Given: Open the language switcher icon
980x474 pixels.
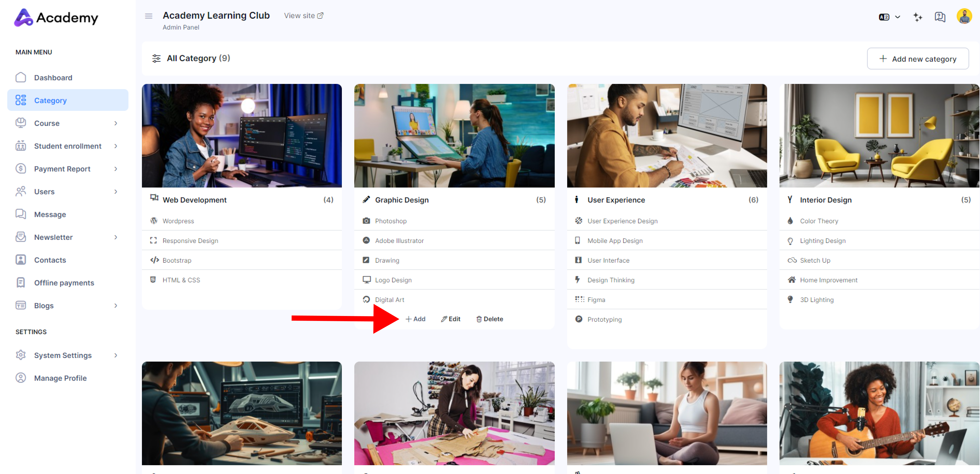Looking at the screenshot, I should [884, 17].
